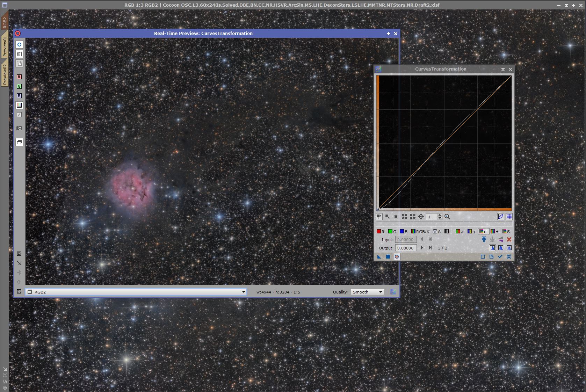Toggle the red R channel in preview sidebar

[19, 77]
